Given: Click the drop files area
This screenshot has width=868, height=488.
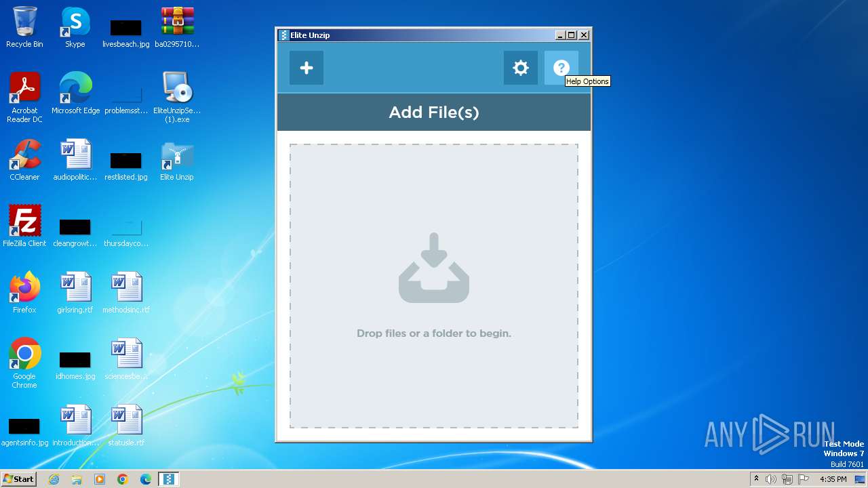Looking at the screenshot, I should click(434, 286).
